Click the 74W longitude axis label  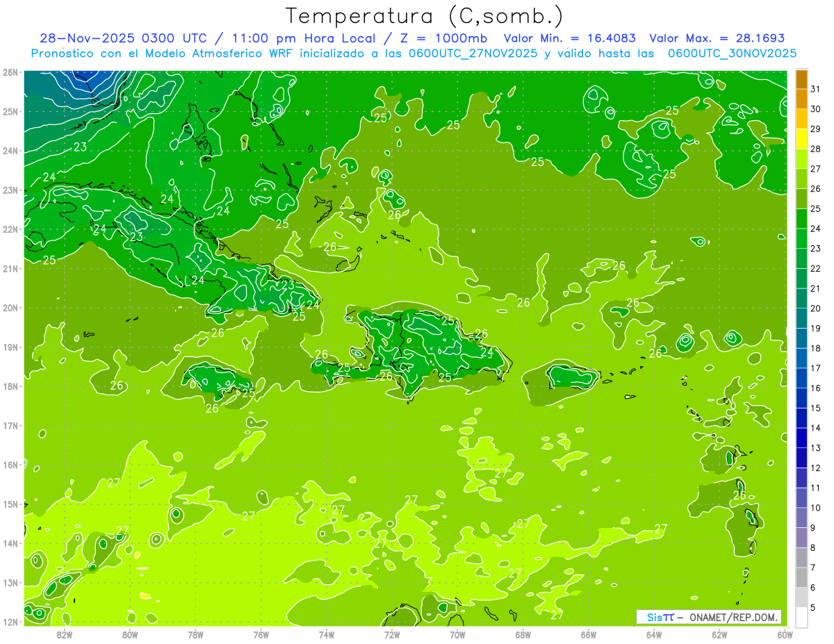click(x=326, y=634)
